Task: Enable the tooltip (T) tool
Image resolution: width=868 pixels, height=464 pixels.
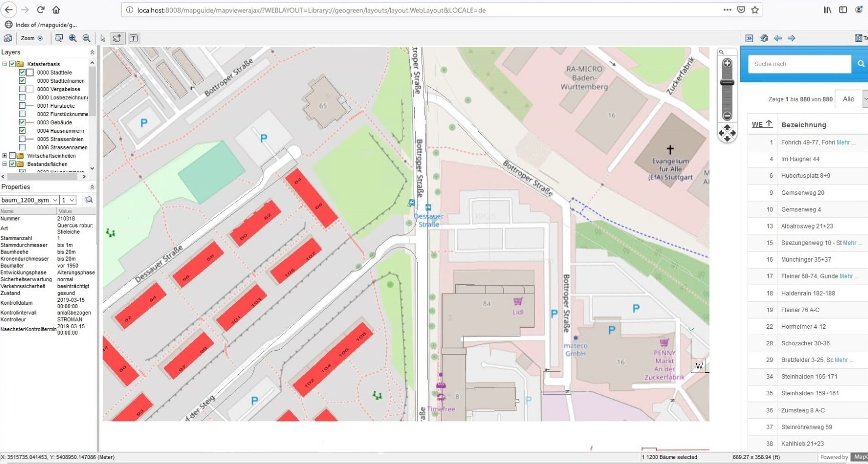Action: coord(134,38)
